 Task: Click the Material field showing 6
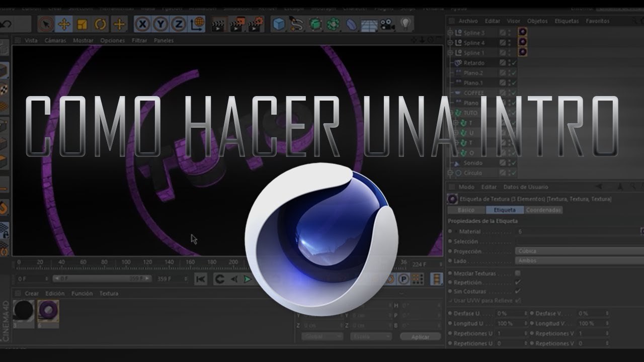(579, 231)
